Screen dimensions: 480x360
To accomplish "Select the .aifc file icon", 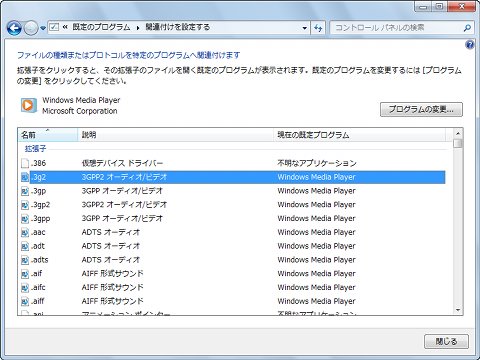I will [x=25, y=288].
